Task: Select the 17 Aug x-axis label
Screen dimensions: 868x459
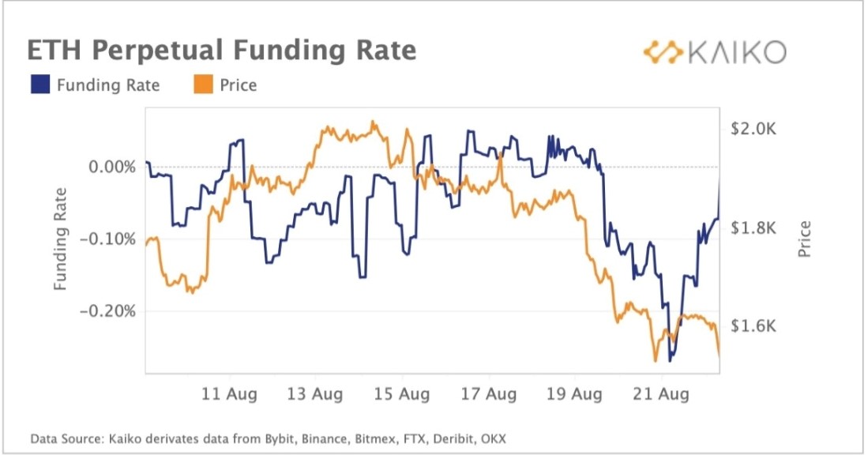Action: 489,393
